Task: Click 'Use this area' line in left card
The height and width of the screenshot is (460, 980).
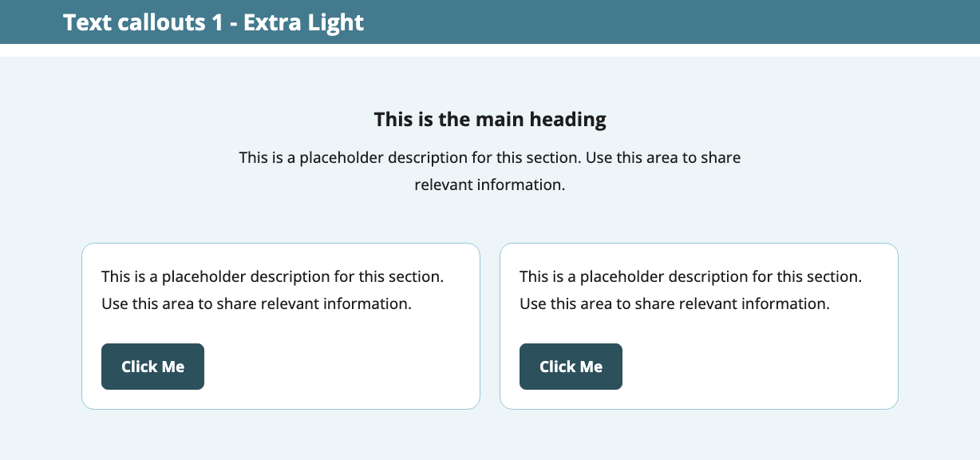Action: pos(256,303)
